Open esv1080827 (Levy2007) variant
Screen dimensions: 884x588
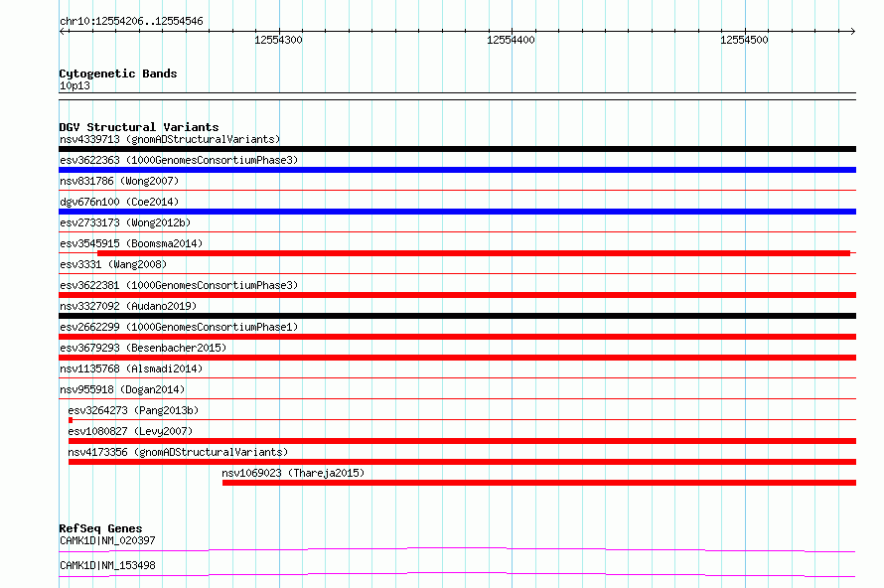130,431
